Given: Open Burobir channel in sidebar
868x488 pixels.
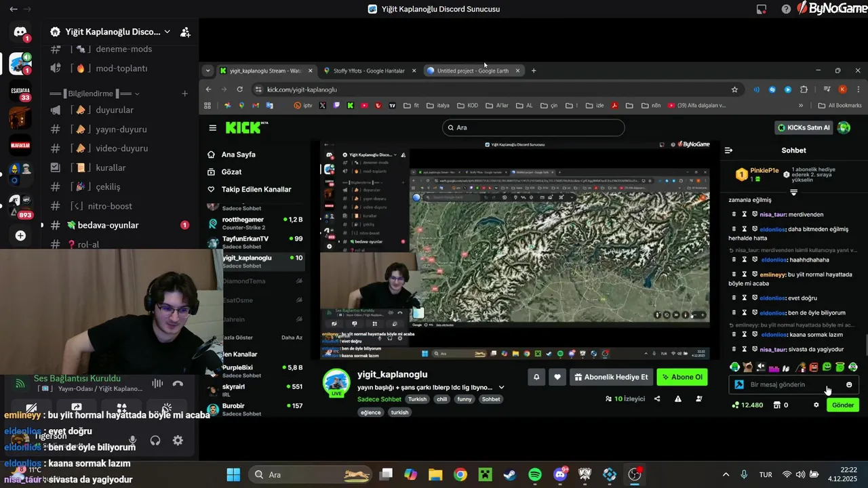Looking at the screenshot, I should pyautogui.click(x=256, y=409).
